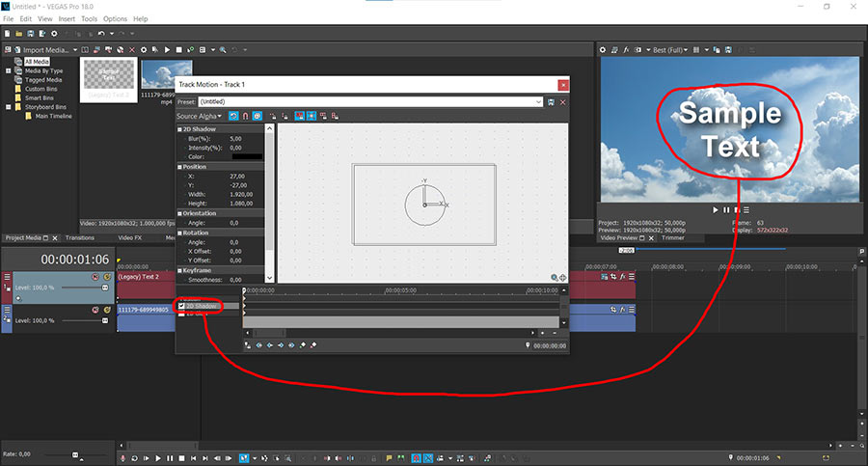Open the File menu
The height and width of the screenshot is (466, 868).
coord(9,19)
